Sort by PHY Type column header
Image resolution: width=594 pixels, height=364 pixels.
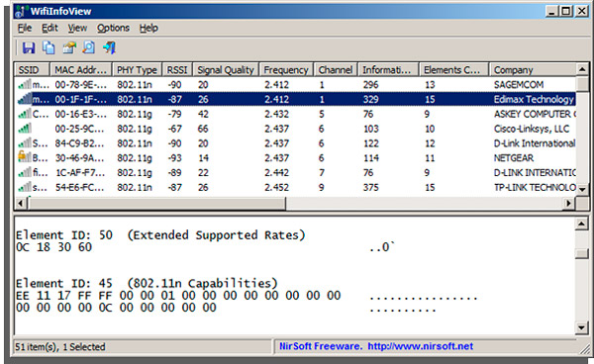click(138, 70)
